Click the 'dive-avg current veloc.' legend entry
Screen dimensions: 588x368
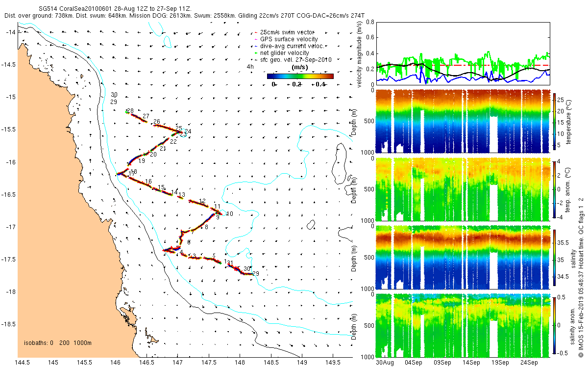(289, 46)
